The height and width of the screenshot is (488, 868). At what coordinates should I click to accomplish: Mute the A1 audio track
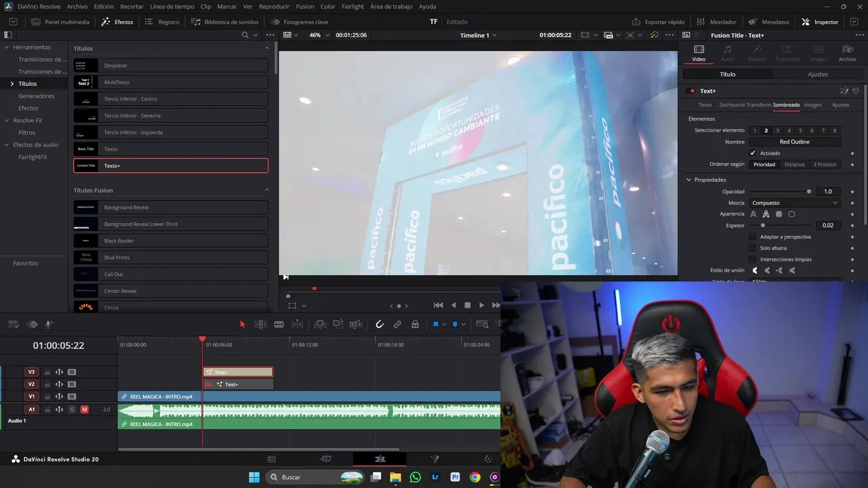point(85,409)
